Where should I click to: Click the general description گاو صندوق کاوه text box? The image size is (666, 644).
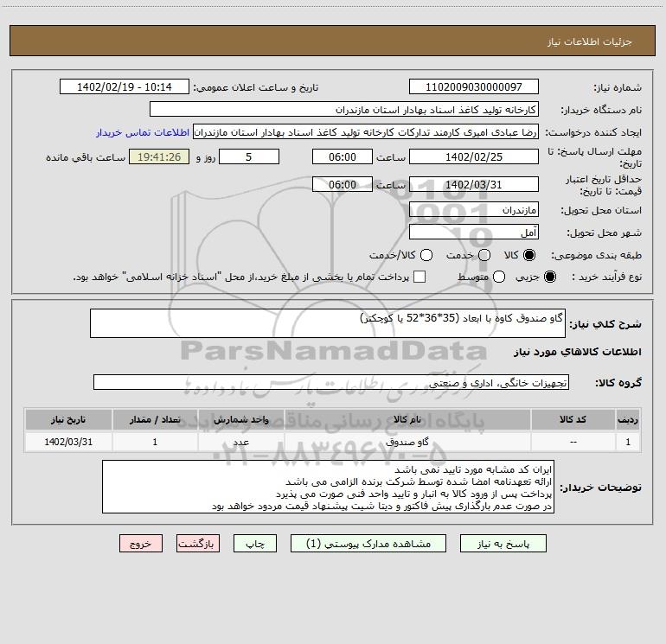pyautogui.click(x=328, y=323)
